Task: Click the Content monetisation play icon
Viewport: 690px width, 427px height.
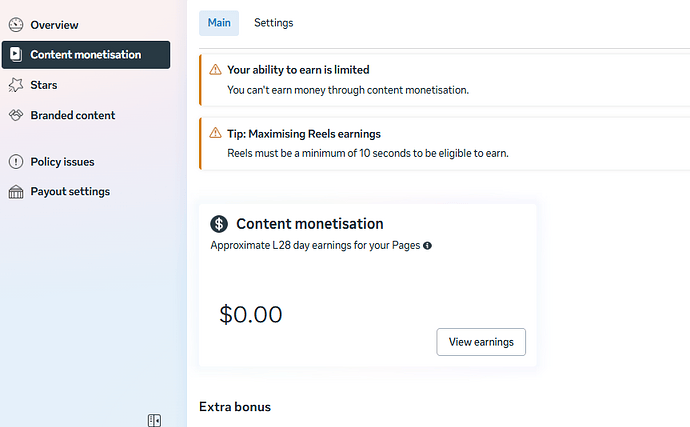Action: click(x=15, y=55)
